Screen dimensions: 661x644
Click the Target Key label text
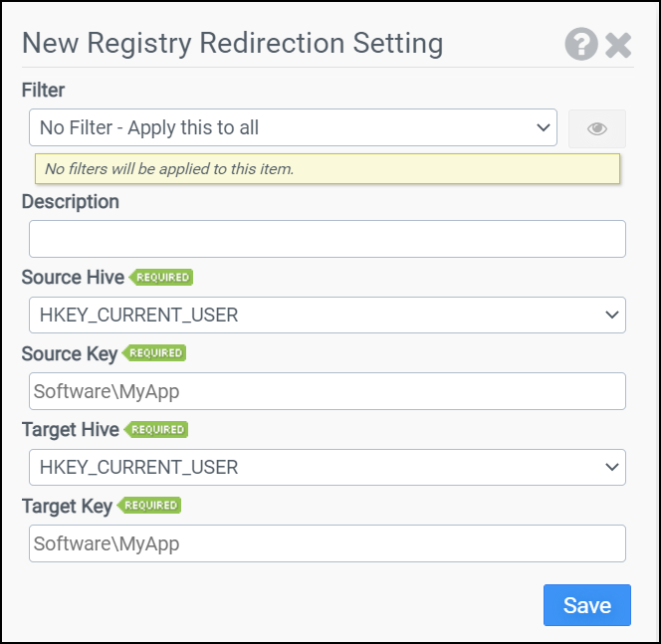pyautogui.click(x=67, y=506)
